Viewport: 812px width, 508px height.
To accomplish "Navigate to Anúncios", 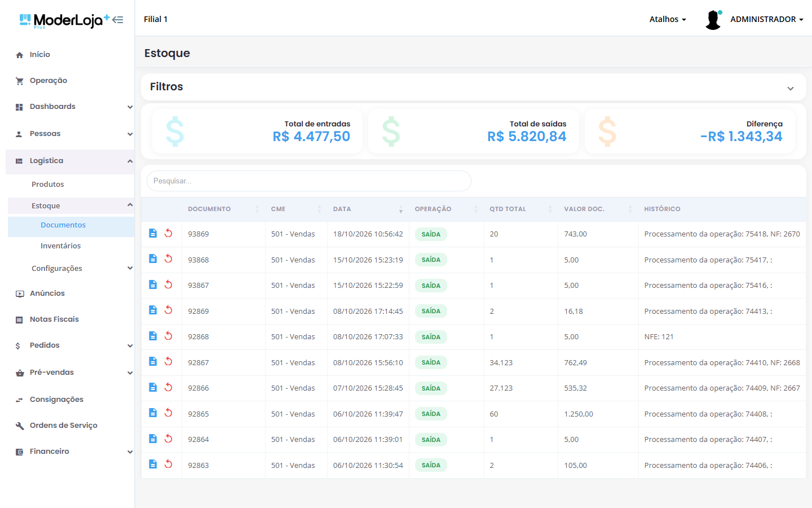I will pos(47,294).
